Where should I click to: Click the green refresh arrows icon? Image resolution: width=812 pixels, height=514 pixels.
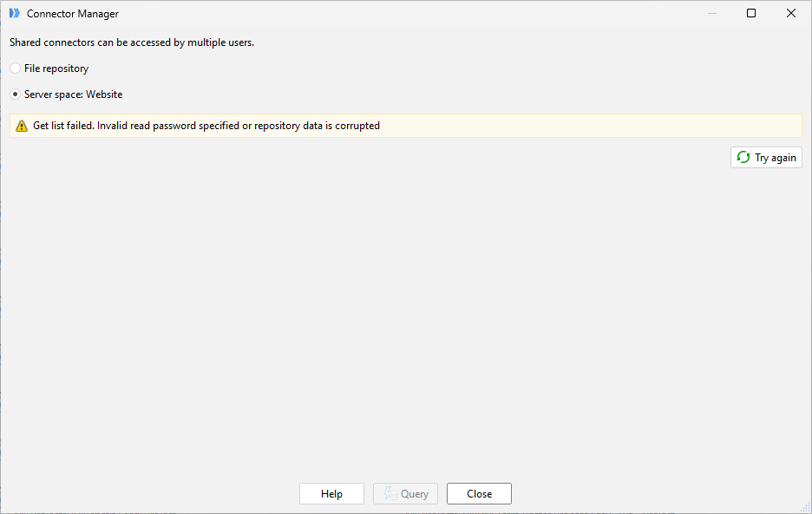click(x=743, y=158)
